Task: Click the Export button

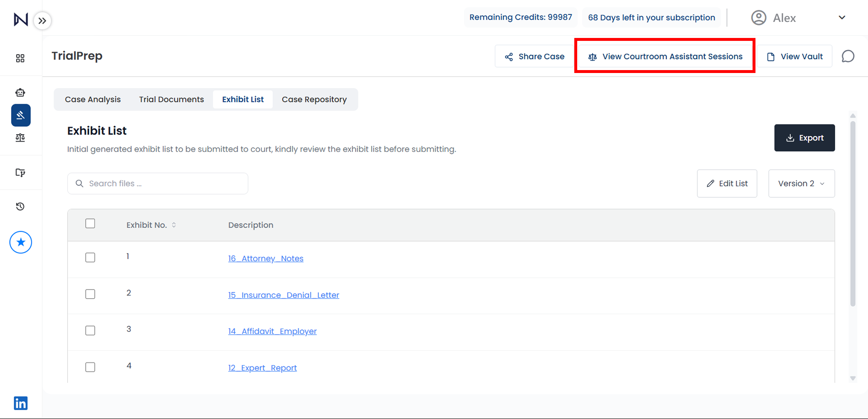Action: click(804, 138)
